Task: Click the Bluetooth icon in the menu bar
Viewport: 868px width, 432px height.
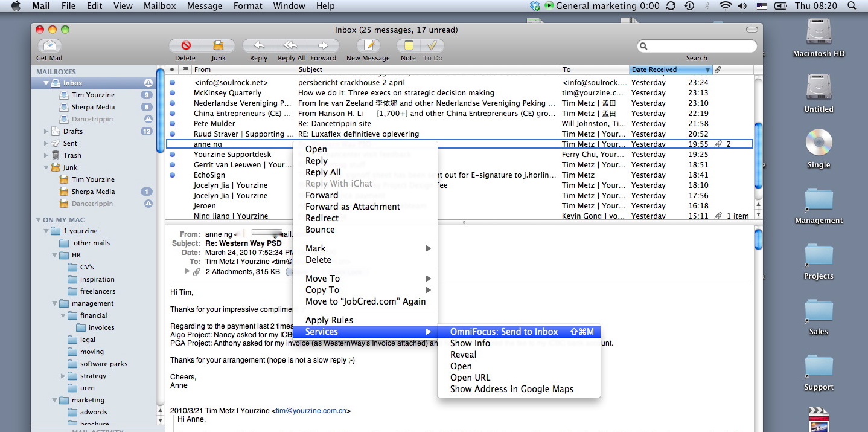Action: pos(707,6)
